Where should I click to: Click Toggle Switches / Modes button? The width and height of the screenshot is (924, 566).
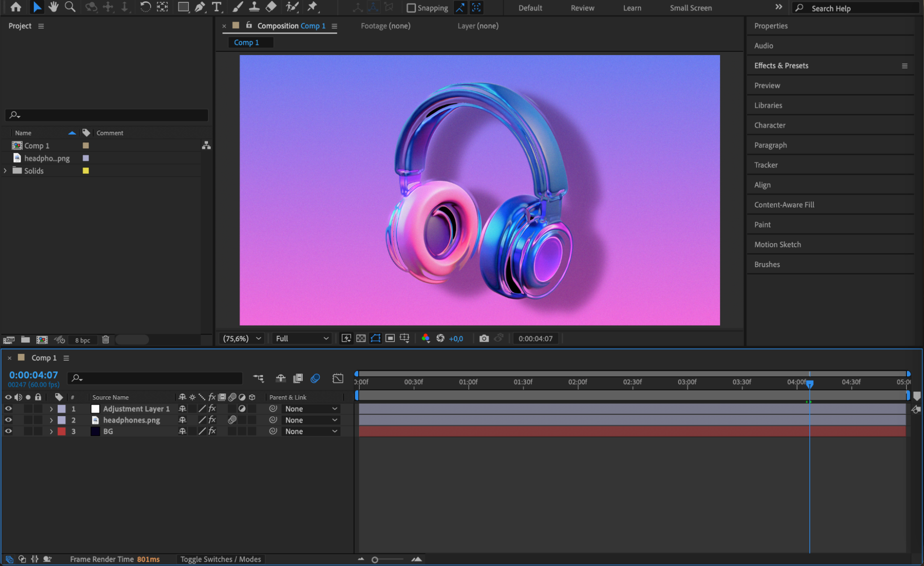pyautogui.click(x=220, y=559)
